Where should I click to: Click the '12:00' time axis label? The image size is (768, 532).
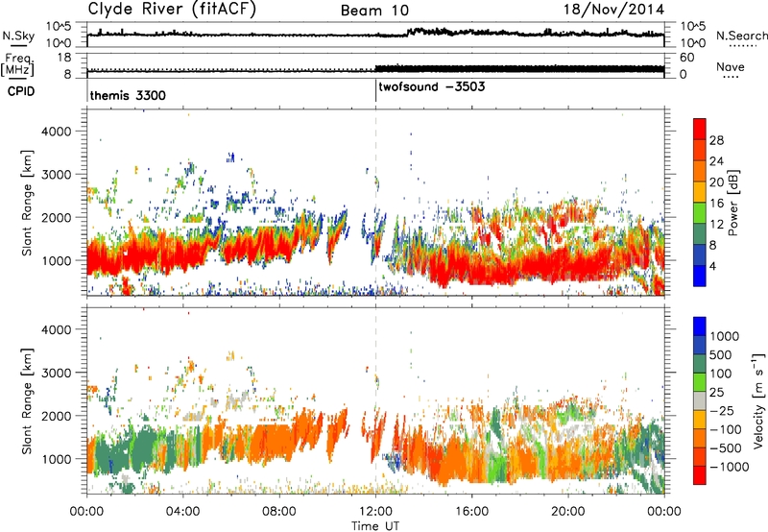(375, 512)
